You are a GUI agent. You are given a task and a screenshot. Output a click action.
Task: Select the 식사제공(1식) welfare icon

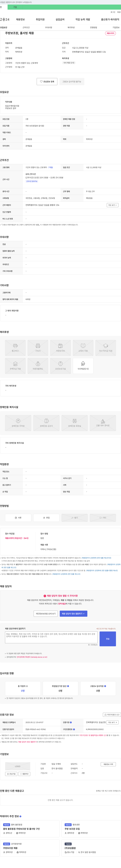tap(83, 366)
